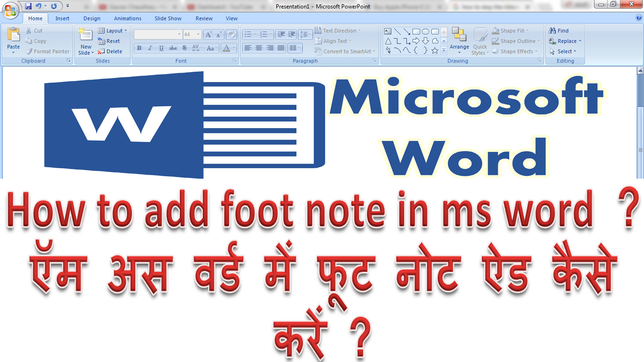Select the text box shape tool

388,31
